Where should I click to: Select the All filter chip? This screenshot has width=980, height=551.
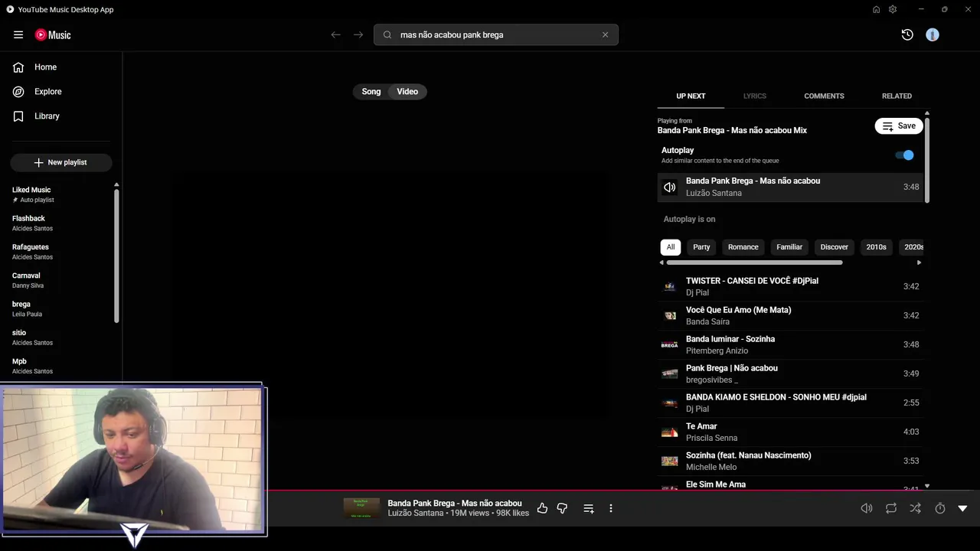pyautogui.click(x=671, y=247)
